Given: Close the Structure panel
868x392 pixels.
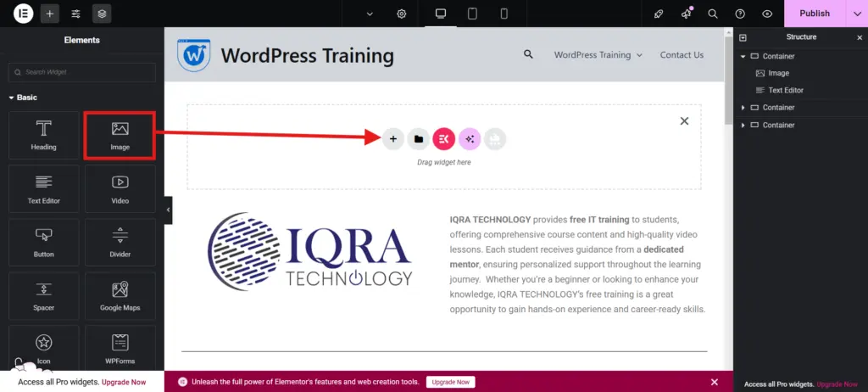Looking at the screenshot, I should (860, 37).
